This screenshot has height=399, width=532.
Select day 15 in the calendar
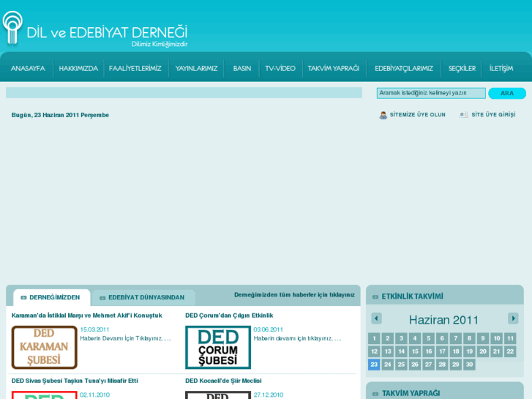coord(415,351)
